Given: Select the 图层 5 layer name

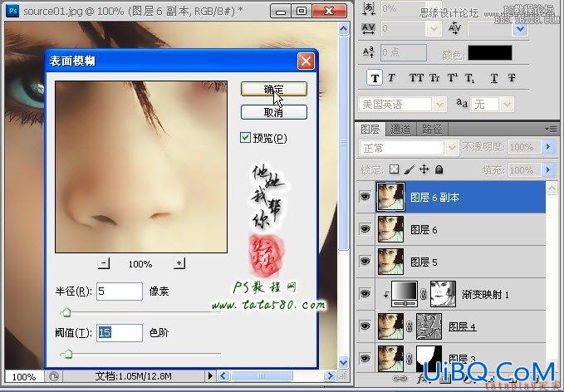Looking at the screenshot, I should [424, 262].
